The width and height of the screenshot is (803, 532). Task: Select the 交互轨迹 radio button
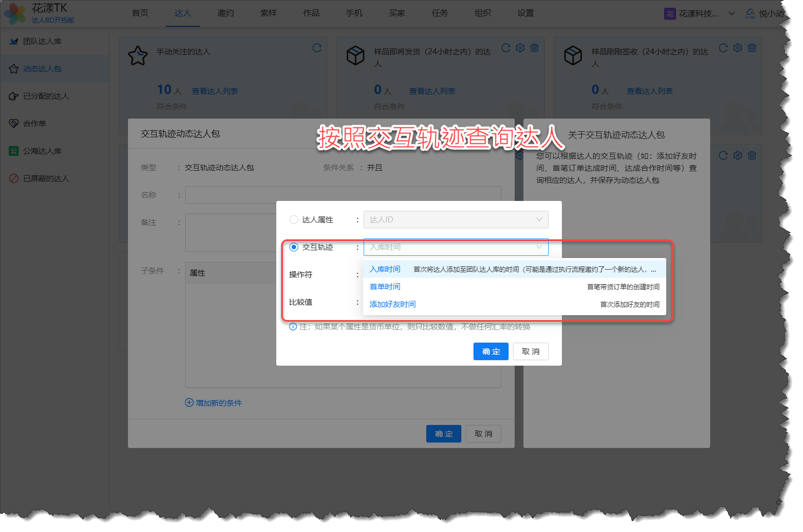[x=294, y=247]
